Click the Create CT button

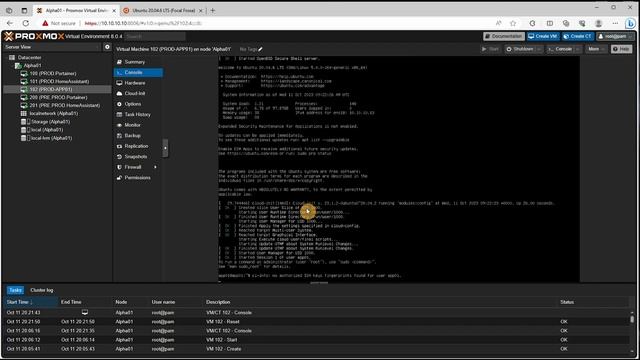[x=578, y=36]
